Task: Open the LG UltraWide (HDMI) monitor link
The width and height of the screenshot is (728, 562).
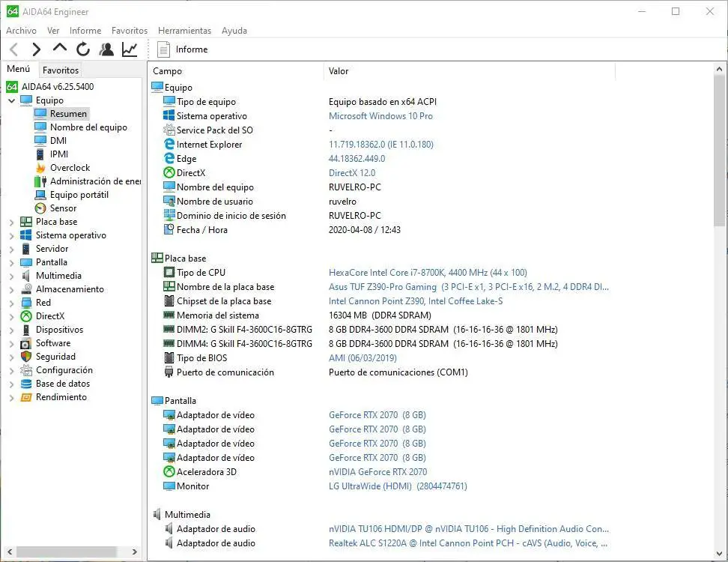Action: pos(398,486)
